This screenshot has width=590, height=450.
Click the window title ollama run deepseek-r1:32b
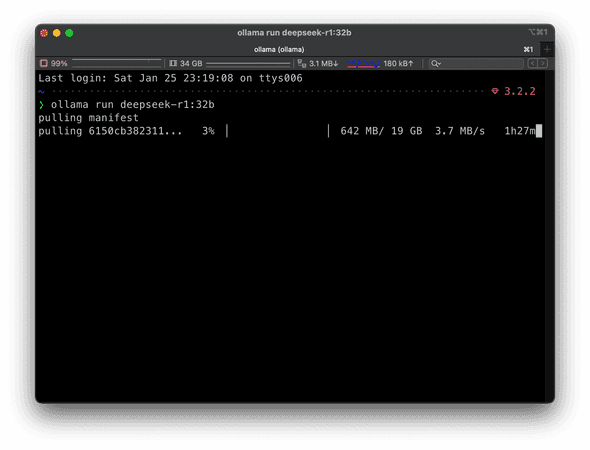[x=294, y=33]
